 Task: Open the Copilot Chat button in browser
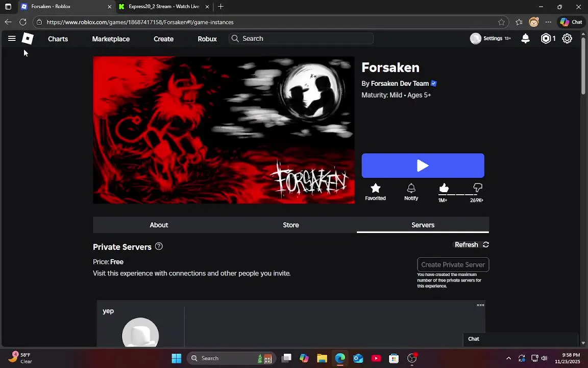point(571,22)
